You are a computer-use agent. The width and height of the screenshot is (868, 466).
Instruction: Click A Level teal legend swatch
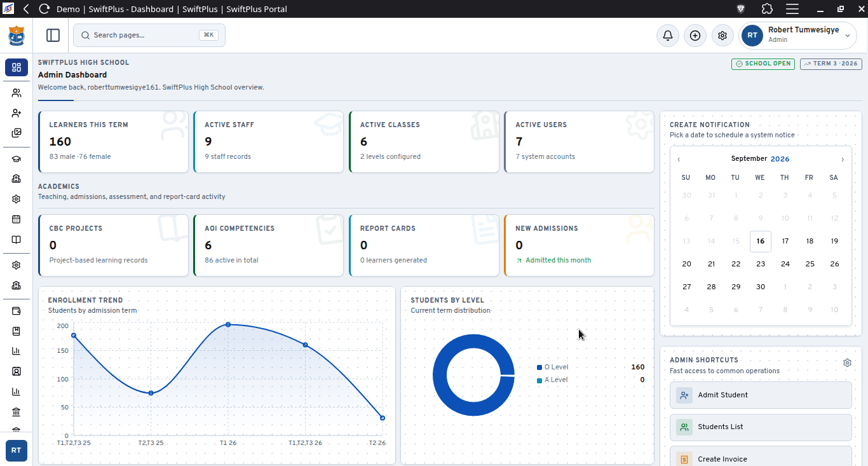coord(539,380)
